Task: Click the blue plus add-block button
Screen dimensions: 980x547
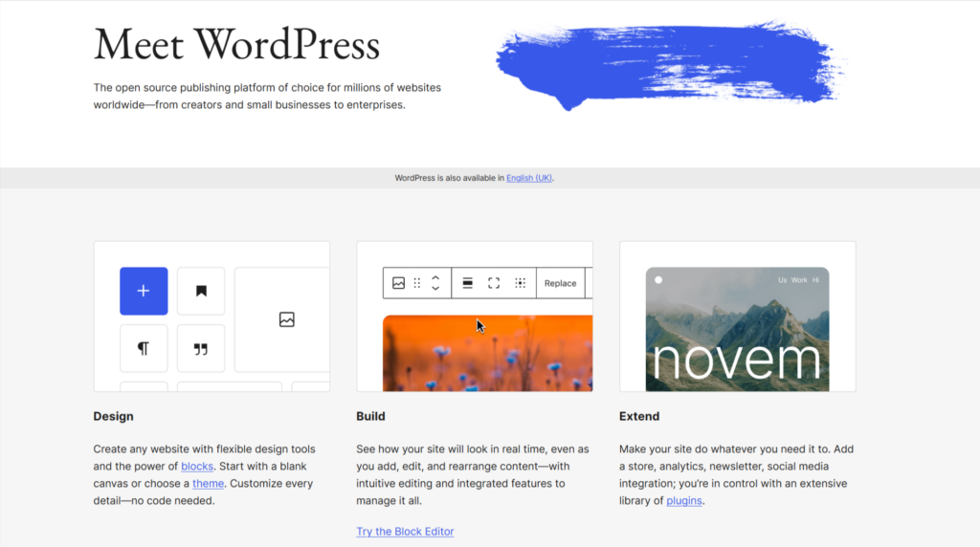Action: pyautogui.click(x=144, y=291)
